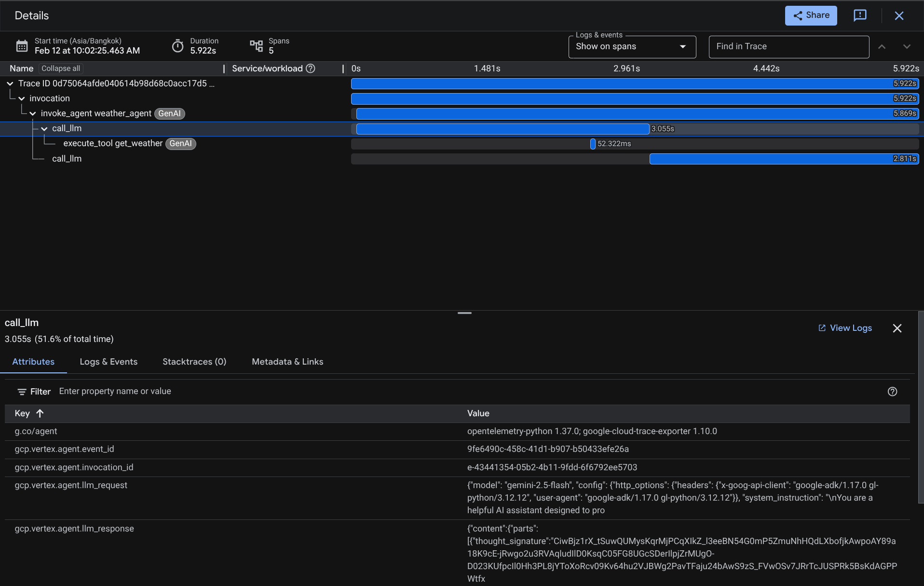924x586 pixels.
Task: Select the execute_tool get_weather timeline bar
Action: click(x=593, y=144)
